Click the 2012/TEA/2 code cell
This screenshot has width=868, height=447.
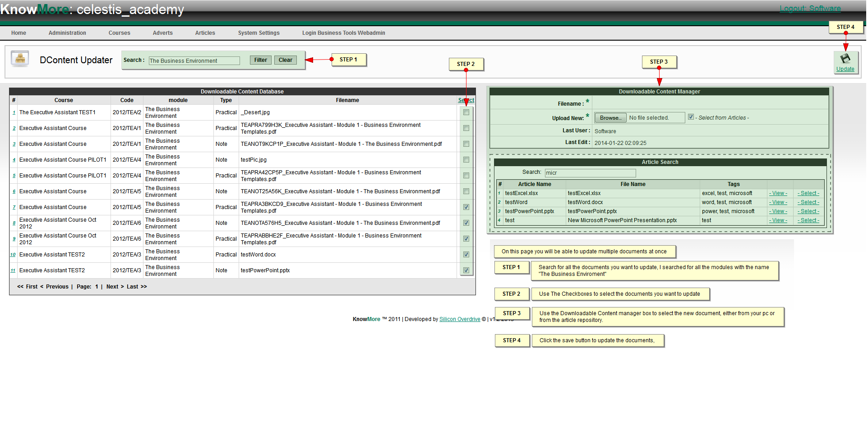(x=127, y=112)
